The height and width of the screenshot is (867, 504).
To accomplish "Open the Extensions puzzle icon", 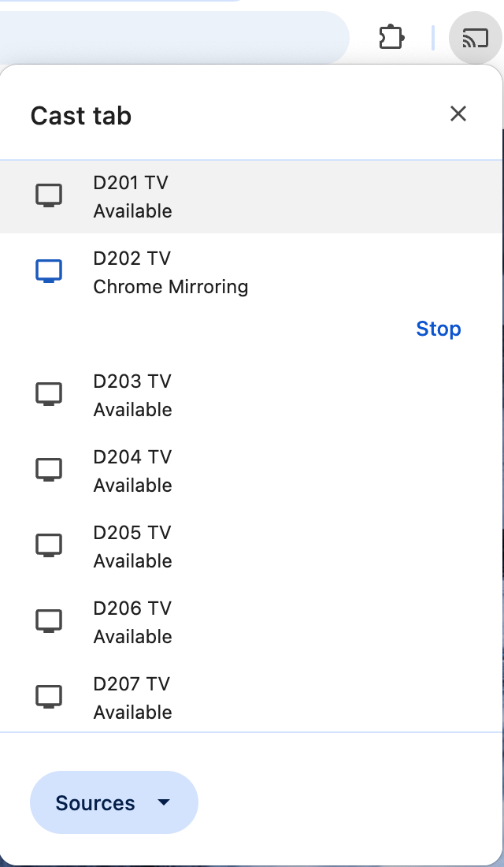I will click(x=391, y=38).
